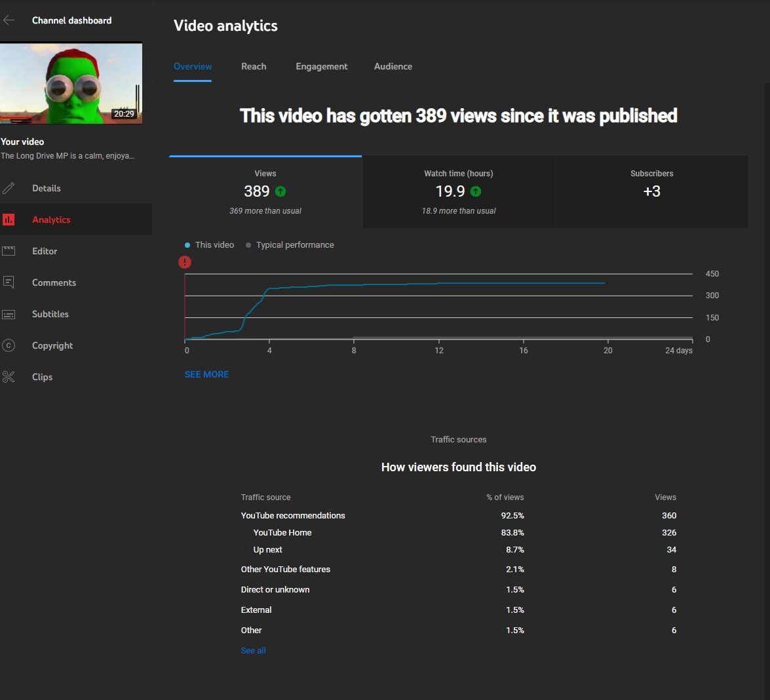Click the Views column header in traffic table
The image size is (770, 700).
tap(665, 497)
